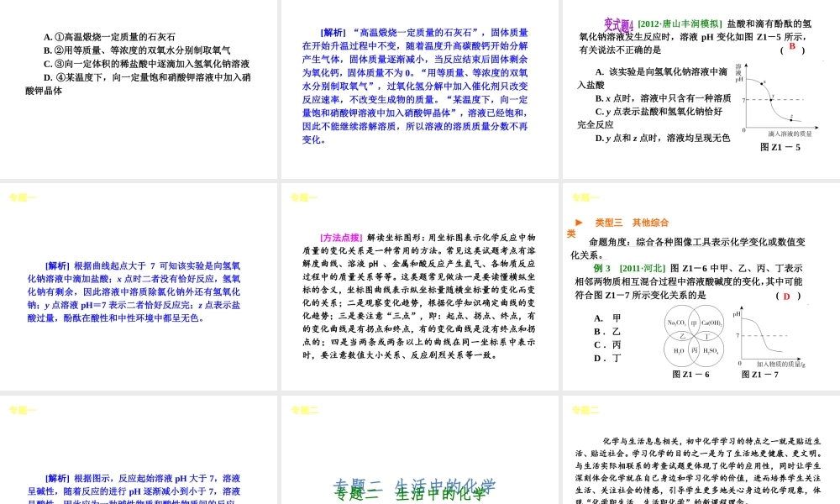Image resolution: width=840 pixels, height=504 pixels.
Task: Click the pink '[方法点拨]' tag
Action: [x=341, y=237]
